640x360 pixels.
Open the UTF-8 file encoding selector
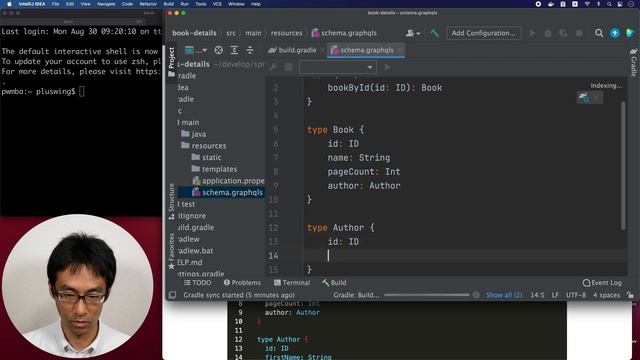click(576, 295)
